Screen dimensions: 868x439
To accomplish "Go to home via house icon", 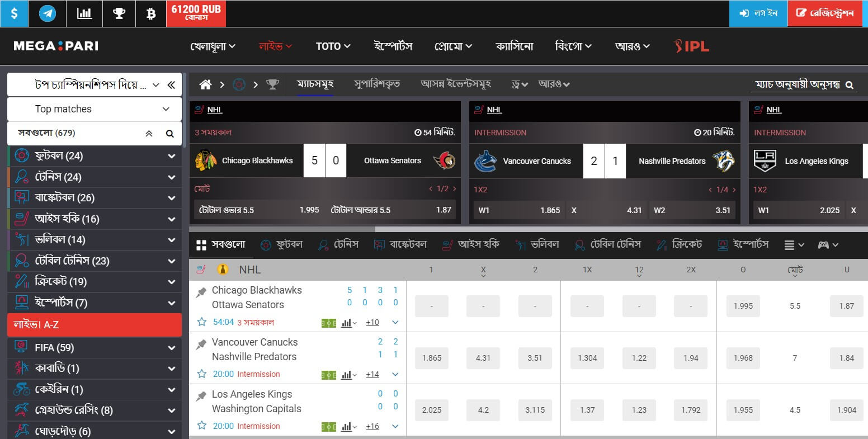I will click(205, 84).
